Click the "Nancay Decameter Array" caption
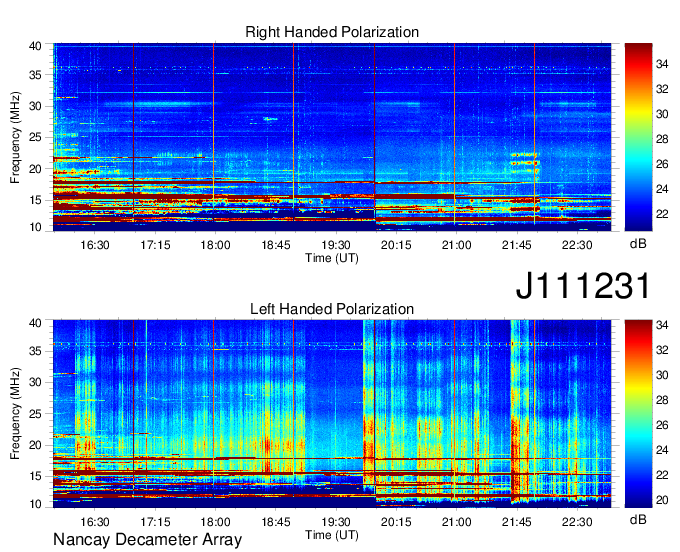This screenshot has height=552, width=680. coord(147,540)
